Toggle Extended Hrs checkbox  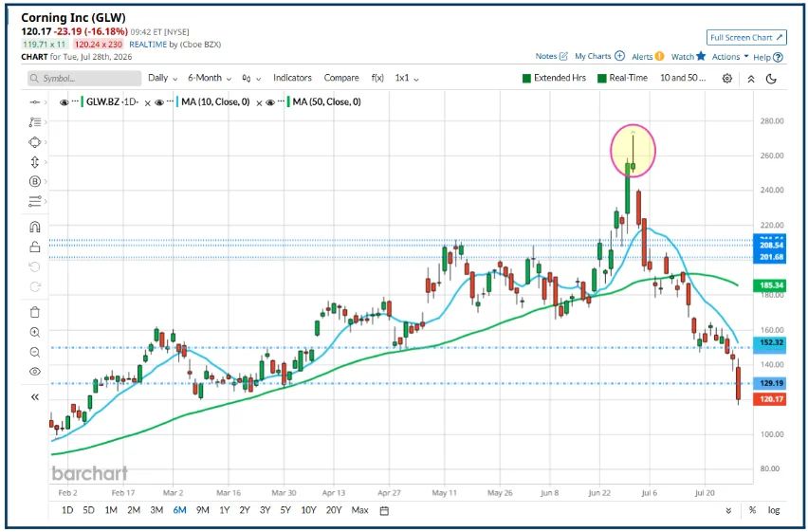526,79
